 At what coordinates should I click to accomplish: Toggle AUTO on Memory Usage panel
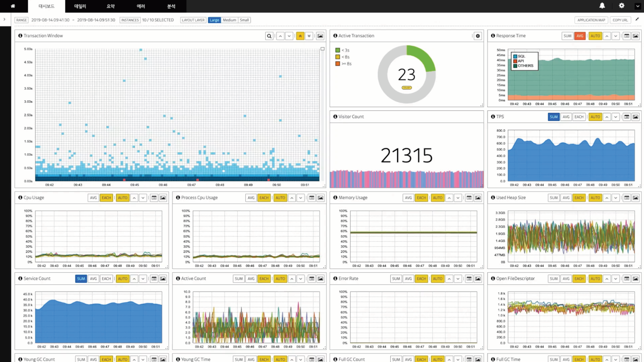(x=437, y=198)
